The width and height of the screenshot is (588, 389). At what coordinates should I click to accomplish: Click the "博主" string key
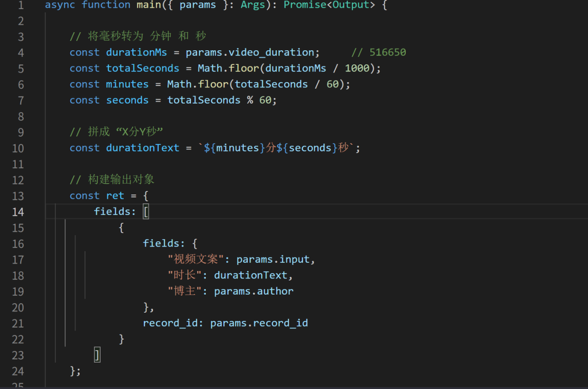pyautogui.click(x=185, y=291)
